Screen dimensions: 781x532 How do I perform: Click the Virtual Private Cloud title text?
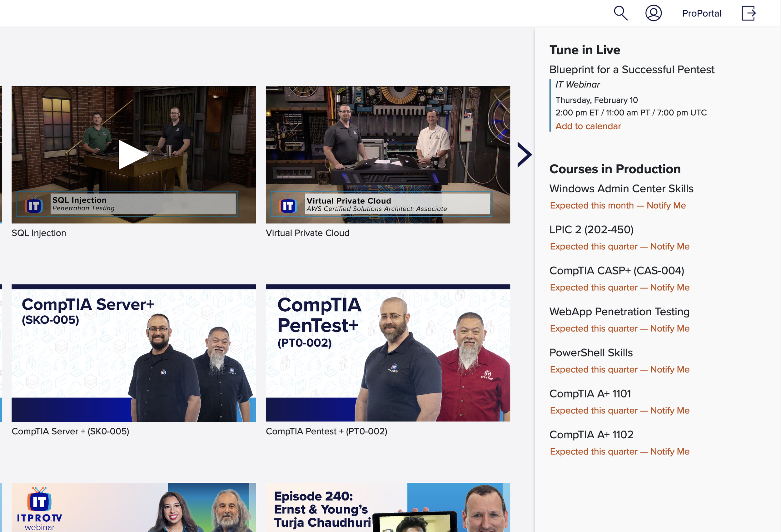[x=307, y=233]
